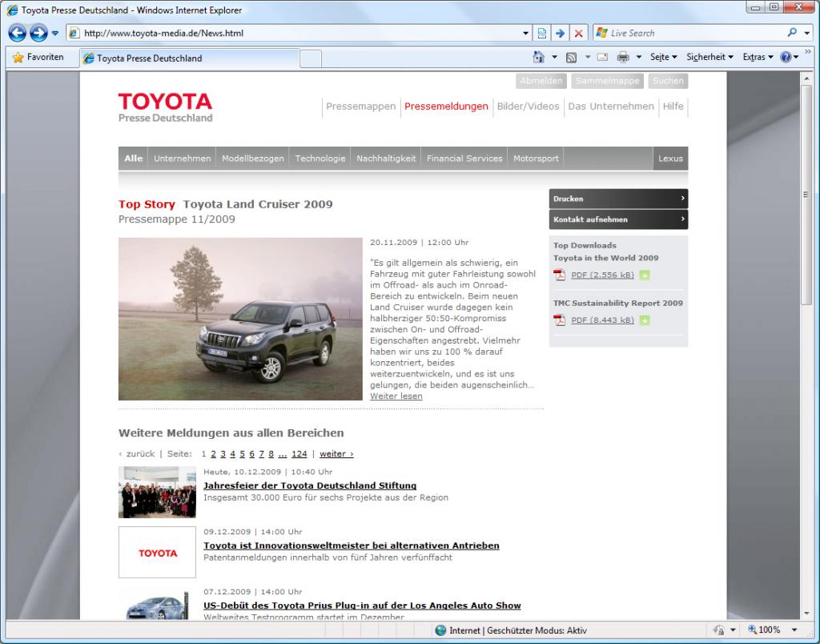The image size is (820, 644).
Task: Expand the address bar history dropdown
Action: pyautogui.click(x=525, y=33)
